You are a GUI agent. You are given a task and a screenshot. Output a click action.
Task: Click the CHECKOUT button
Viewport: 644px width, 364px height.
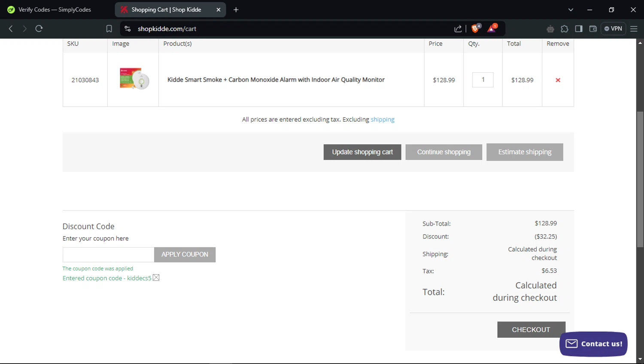coord(531,330)
